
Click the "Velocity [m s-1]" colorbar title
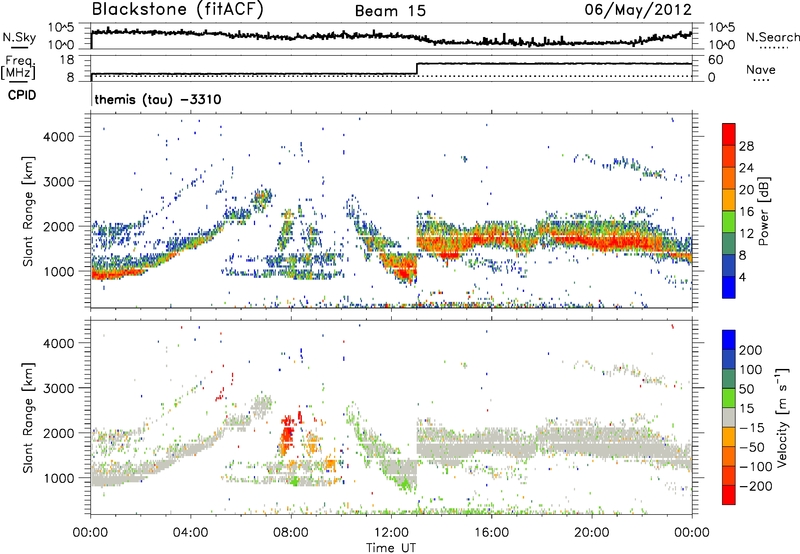point(783,417)
